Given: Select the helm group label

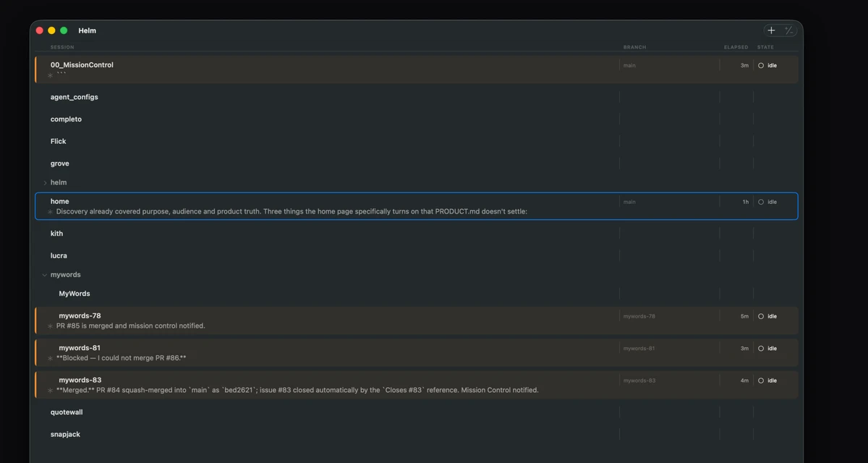Looking at the screenshot, I should pos(59,183).
